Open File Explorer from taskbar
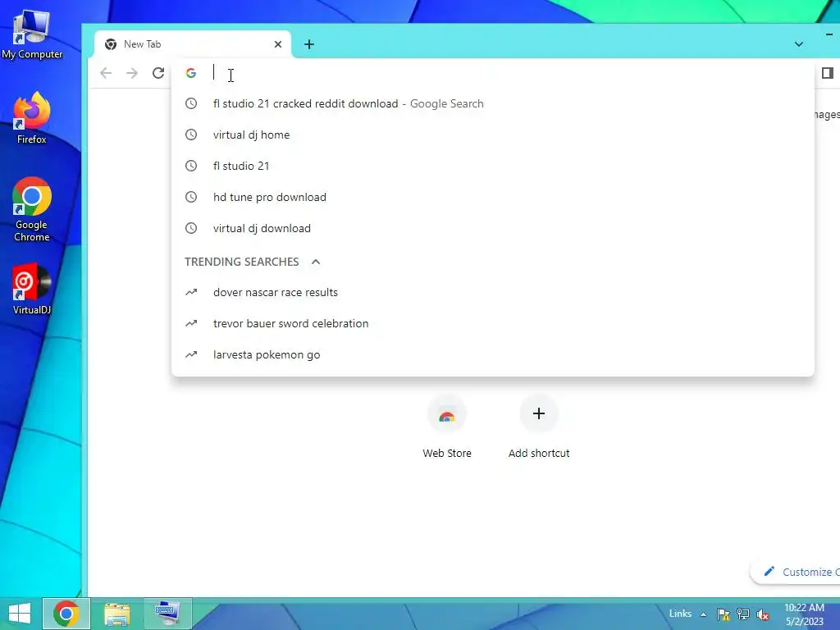The image size is (840, 630). tap(117, 614)
